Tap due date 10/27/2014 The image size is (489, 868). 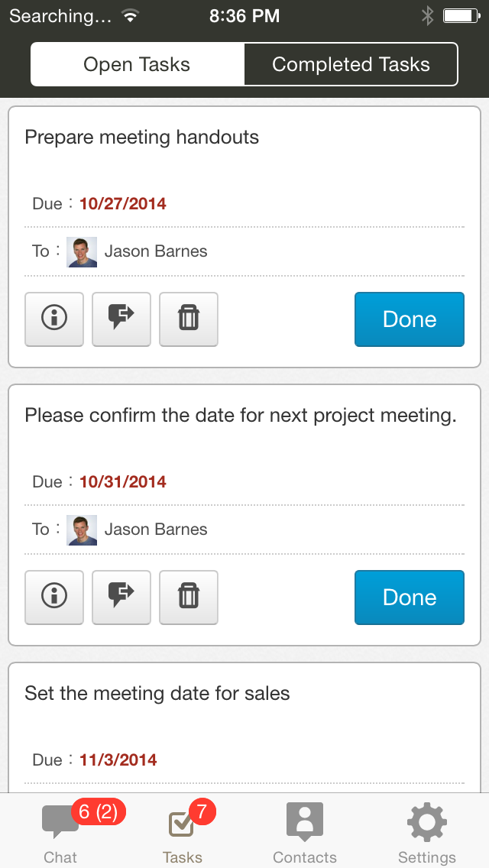coord(122,203)
